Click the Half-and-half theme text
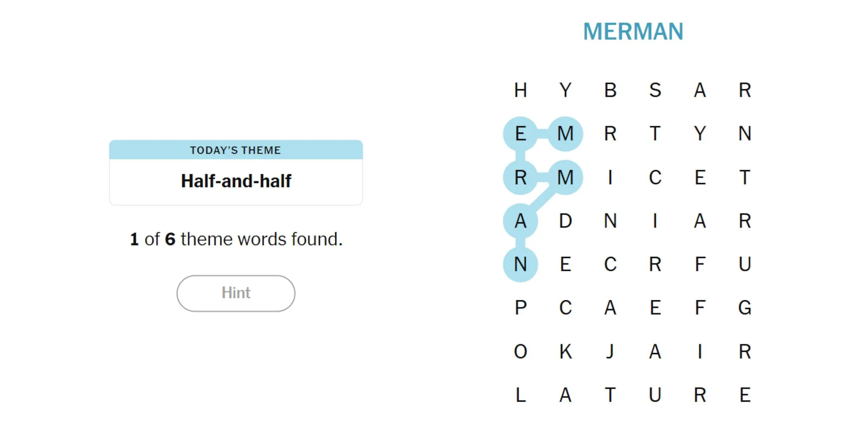The height and width of the screenshot is (434, 868). [x=236, y=181]
